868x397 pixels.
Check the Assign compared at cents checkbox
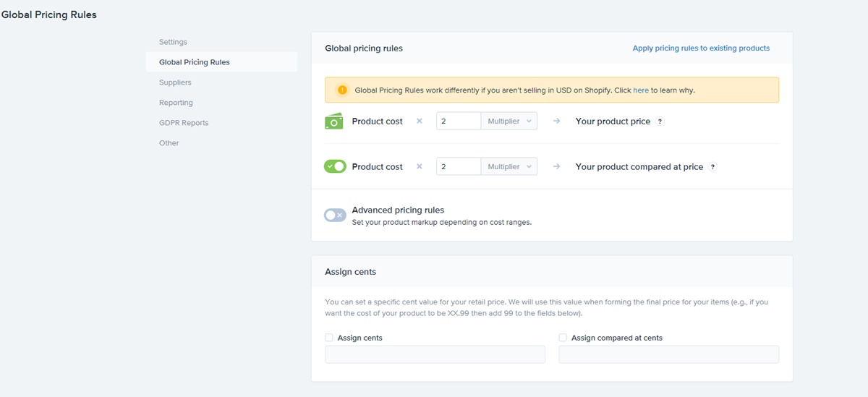(x=563, y=338)
